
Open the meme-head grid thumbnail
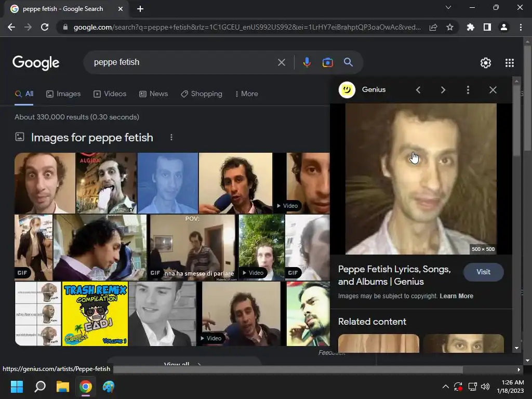point(38,313)
